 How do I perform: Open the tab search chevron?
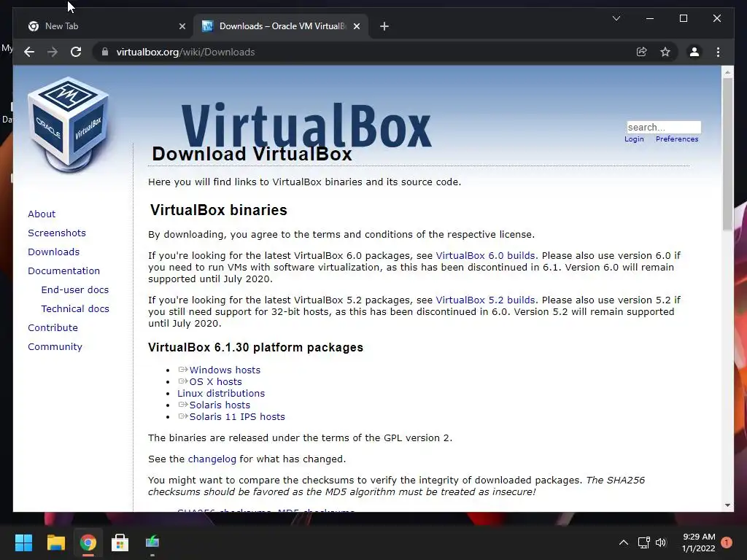616,18
